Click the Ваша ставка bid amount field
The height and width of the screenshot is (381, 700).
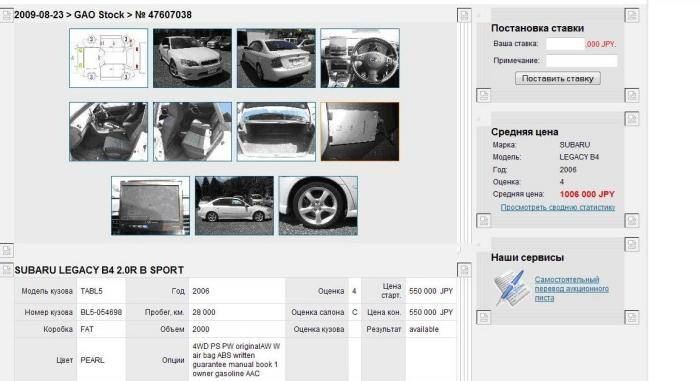pyautogui.click(x=565, y=44)
